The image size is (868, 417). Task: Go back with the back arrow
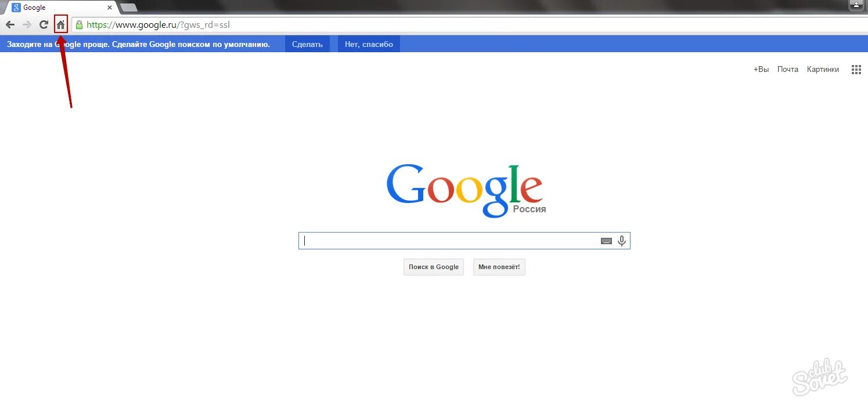tap(10, 25)
